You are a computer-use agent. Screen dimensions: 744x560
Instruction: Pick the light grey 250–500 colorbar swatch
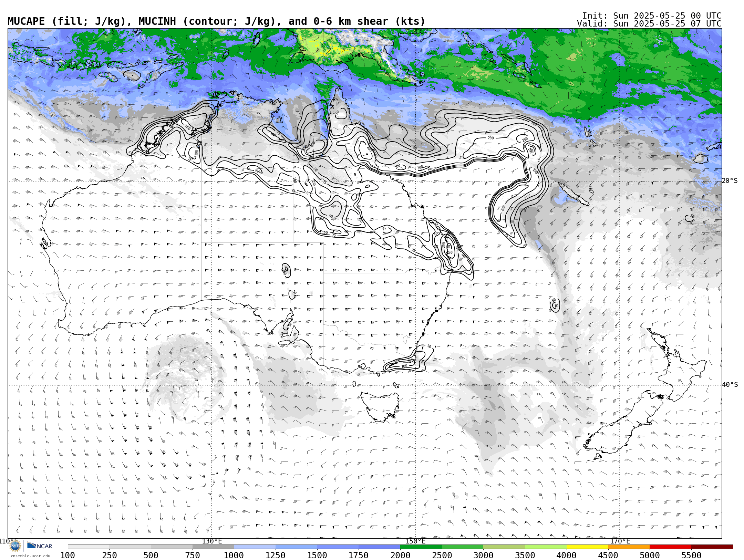(130, 547)
